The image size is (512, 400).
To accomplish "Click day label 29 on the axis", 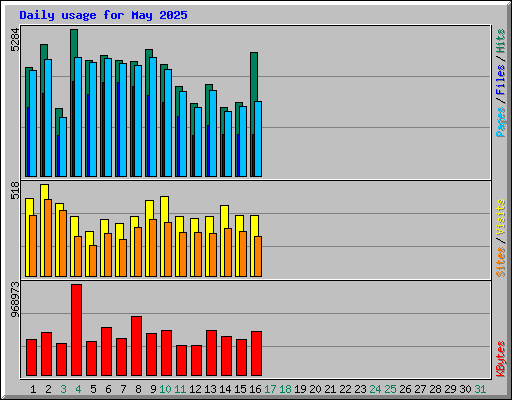I will point(450,389).
